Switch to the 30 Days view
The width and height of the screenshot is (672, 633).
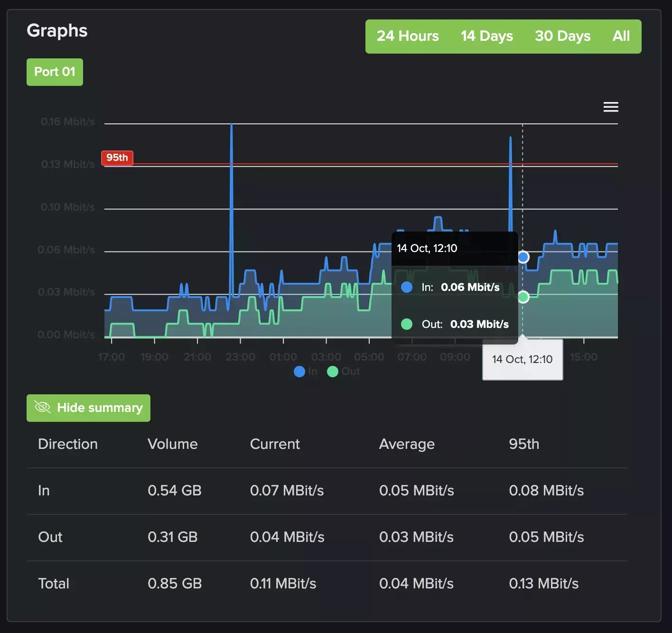562,36
